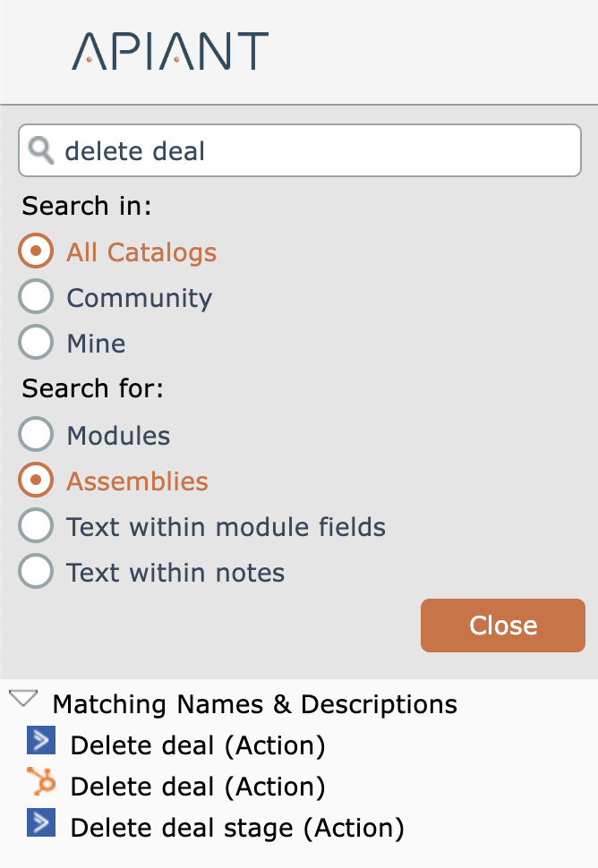This screenshot has height=868, width=598.
Task: Choose Text within module fields
Action: pyautogui.click(x=36, y=527)
